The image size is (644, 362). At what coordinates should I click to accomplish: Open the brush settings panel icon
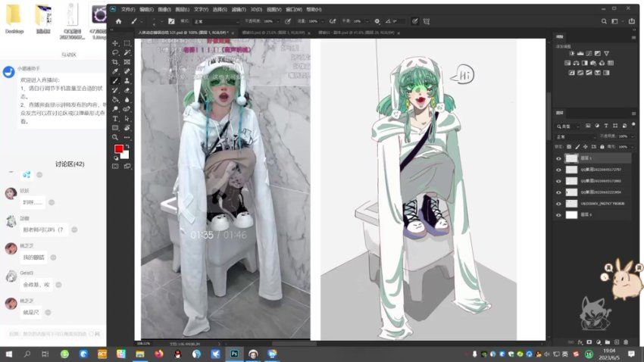[171, 21]
